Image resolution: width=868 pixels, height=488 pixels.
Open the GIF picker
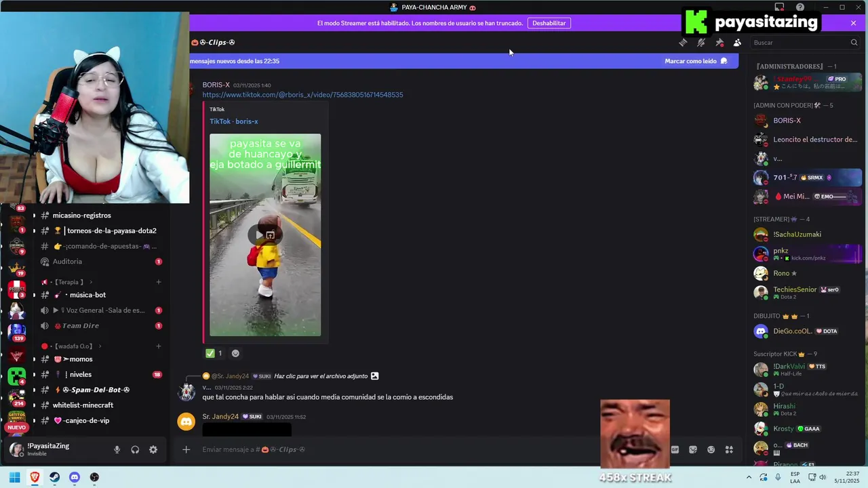pyautogui.click(x=675, y=449)
